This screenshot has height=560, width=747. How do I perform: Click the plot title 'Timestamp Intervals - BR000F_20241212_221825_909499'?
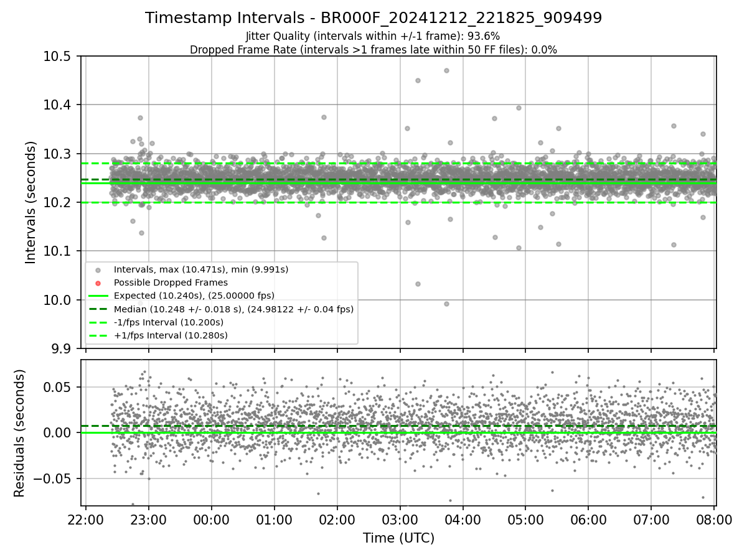(x=374, y=18)
